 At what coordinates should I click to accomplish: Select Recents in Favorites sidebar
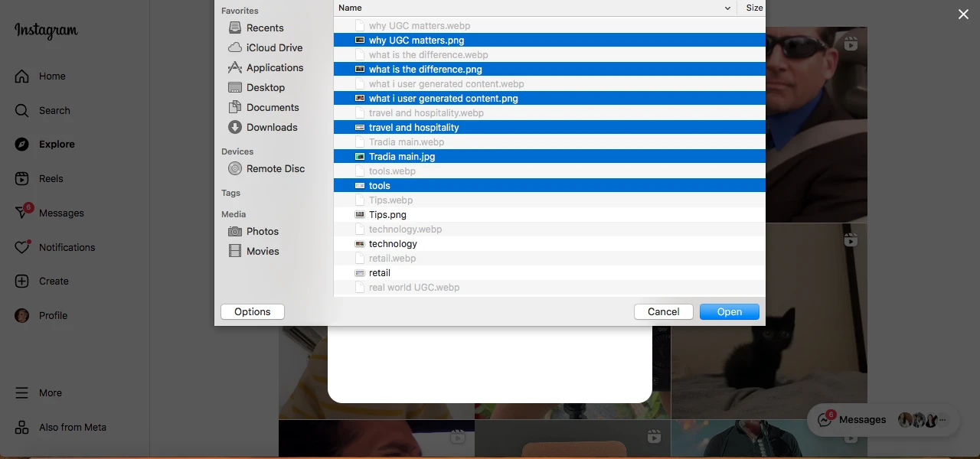click(x=265, y=28)
